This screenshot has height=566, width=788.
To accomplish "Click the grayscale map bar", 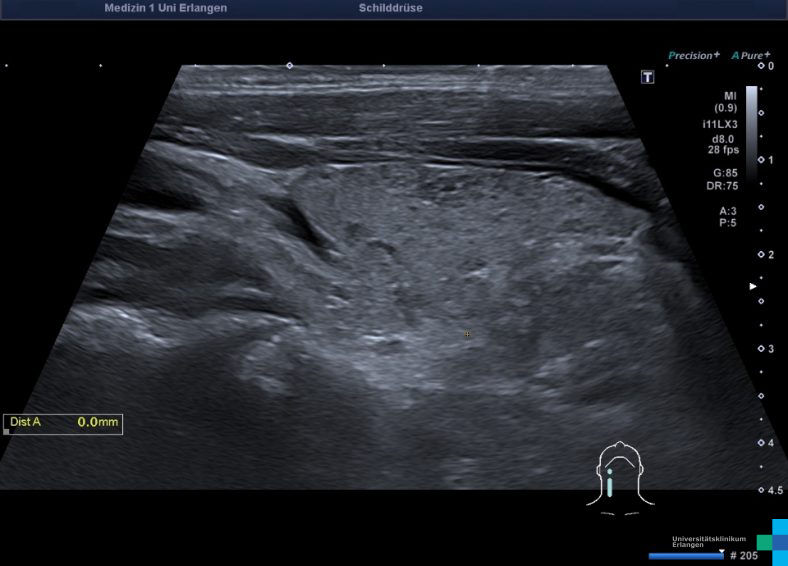I will click(751, 130).
